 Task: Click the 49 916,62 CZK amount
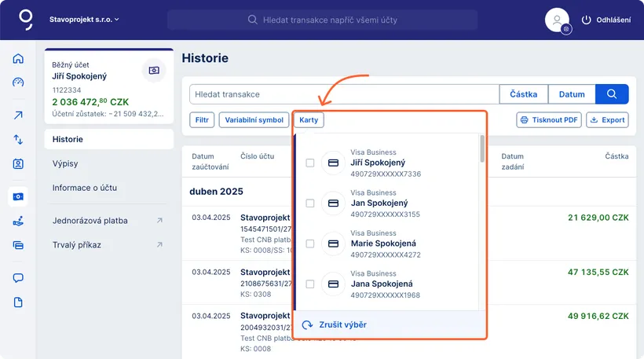point(598,316)
